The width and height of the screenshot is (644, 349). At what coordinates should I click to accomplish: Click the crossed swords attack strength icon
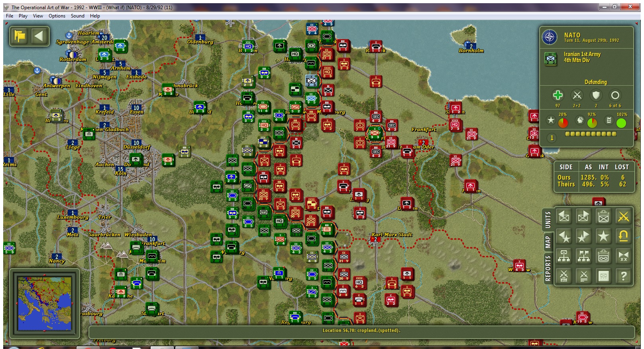click(577, 95)
